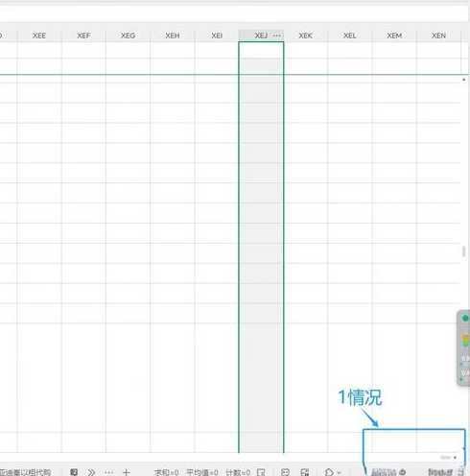Click the page layout view icon in status bar
This screenshot has height=476, width=470.
(305, 472)
